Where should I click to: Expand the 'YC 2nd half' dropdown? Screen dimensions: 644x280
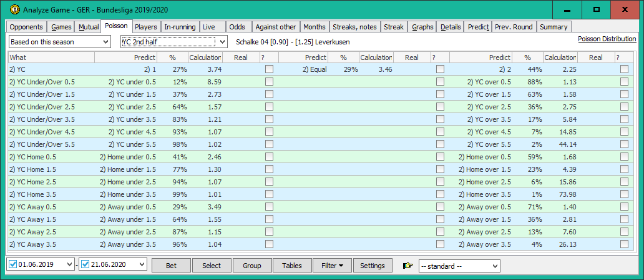tap(175, 42)
